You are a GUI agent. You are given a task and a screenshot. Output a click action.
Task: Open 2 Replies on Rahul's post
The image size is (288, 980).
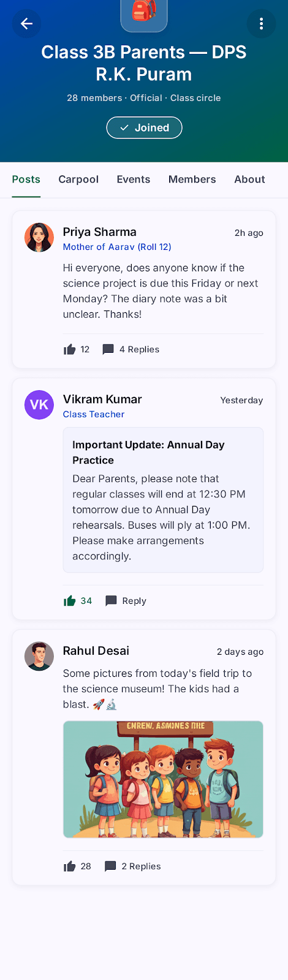[141, 866]
